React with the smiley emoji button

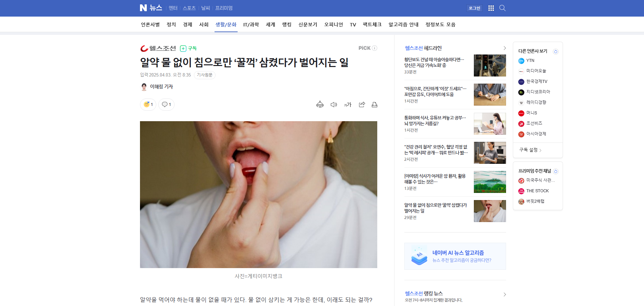[148, 105]
